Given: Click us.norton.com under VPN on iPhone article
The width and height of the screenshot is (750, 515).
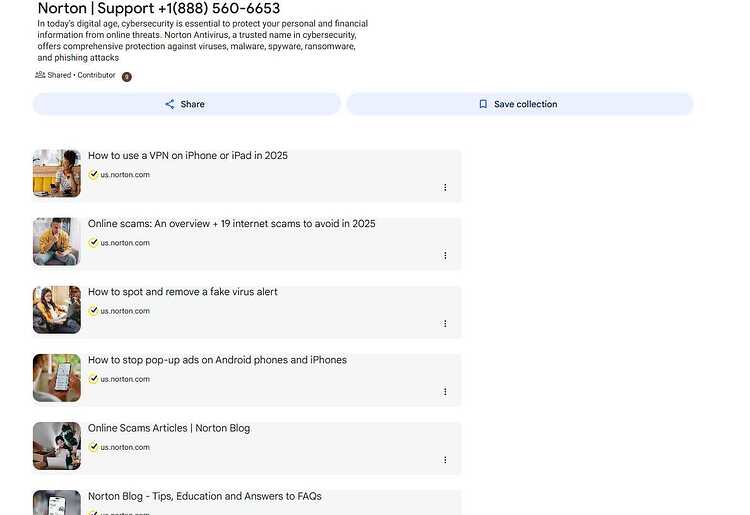Looking at the screenshot, I should (x=125, y=175).
